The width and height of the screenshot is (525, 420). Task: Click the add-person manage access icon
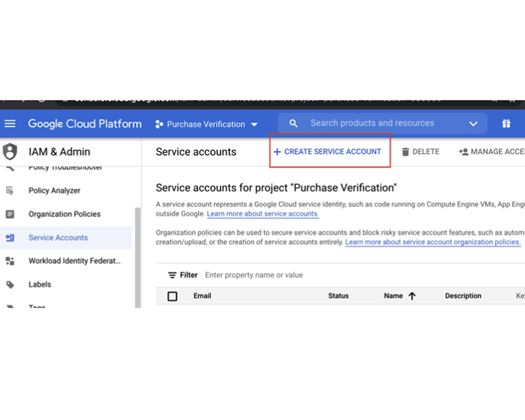pyautogui.click(x=464, y=152)
